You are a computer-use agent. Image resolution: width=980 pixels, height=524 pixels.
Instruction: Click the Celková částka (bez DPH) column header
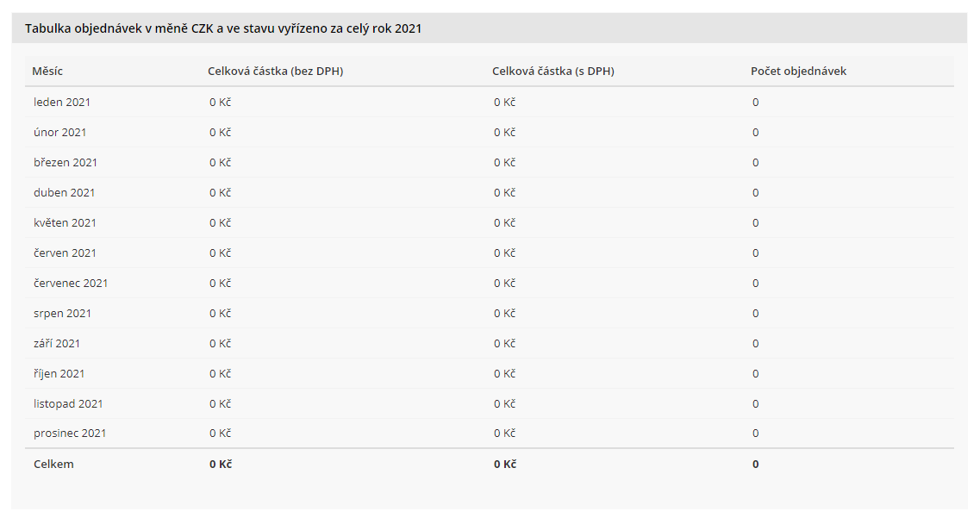click(275, 72)
